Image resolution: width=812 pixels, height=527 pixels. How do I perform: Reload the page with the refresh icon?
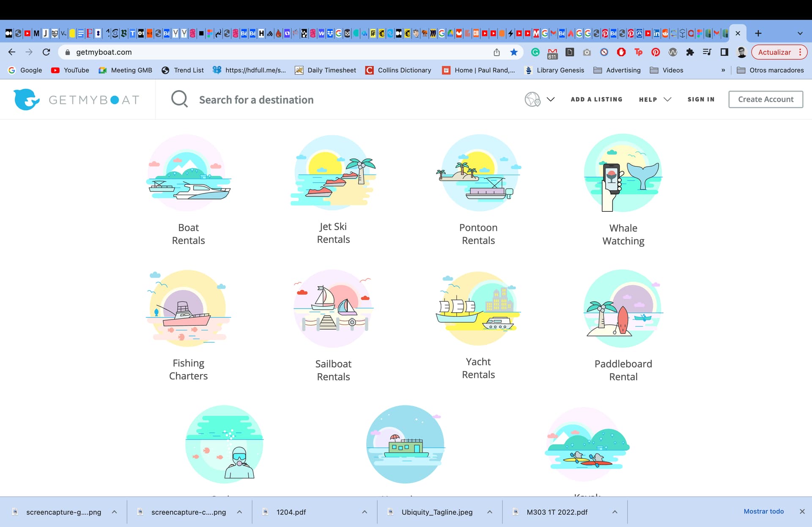(47, 52)
